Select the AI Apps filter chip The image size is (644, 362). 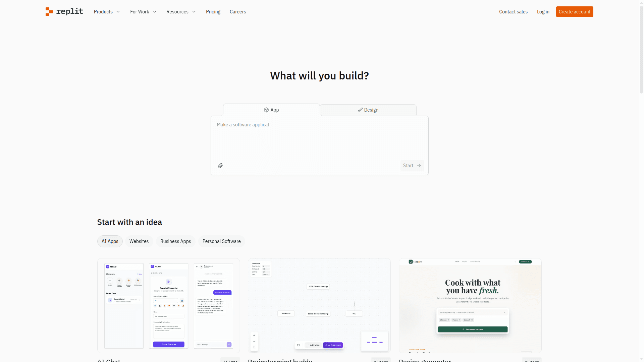click(x=110, y=241)
